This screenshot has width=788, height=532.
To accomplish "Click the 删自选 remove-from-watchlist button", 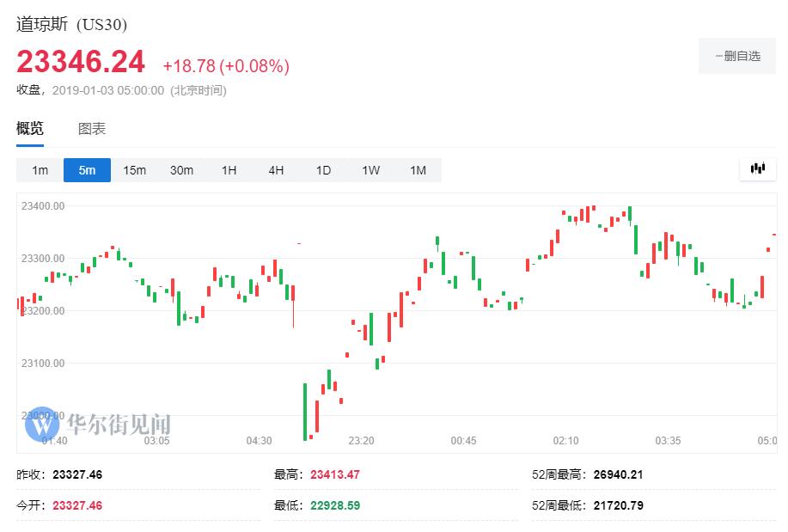I will click(x=737, y=56).
